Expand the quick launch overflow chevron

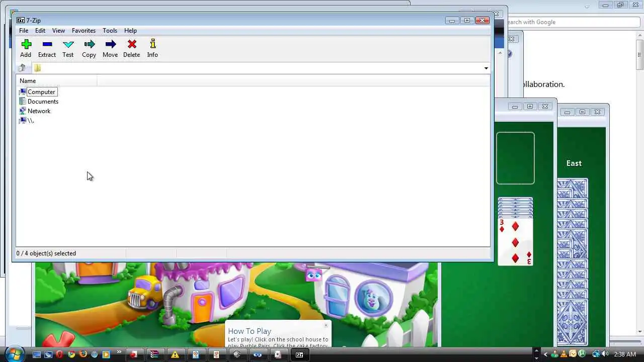[119, 352]
